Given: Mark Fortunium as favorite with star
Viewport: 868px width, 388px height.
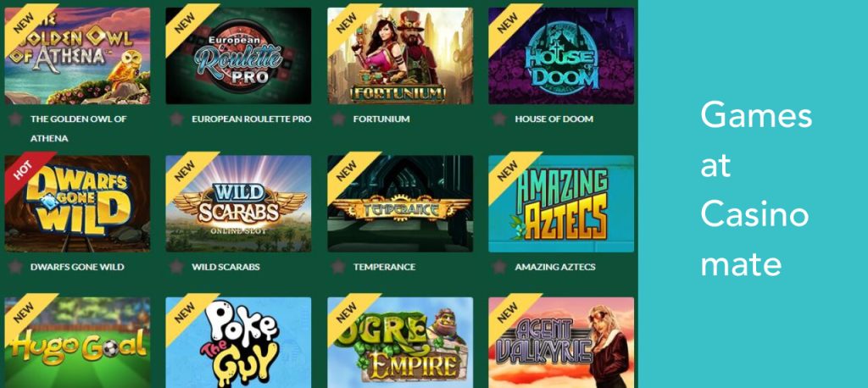Looking at the screenshot, I should tap(338, 119).
